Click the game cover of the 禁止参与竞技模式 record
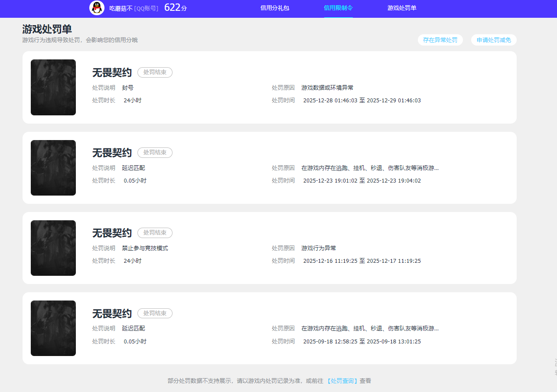This screenshot has height=392, width=557. (53, 248)
